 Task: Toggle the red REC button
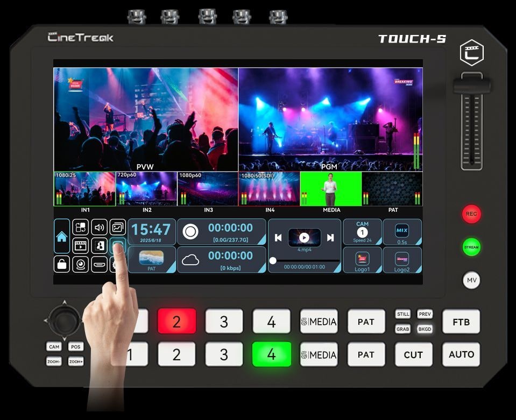click(x=471, y=214)
